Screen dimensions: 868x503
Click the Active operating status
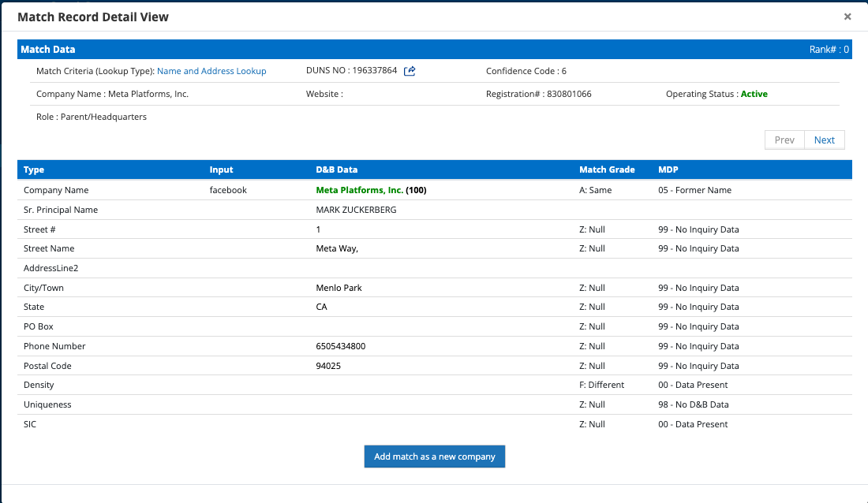pyautogui.click(x=754, y=94)
